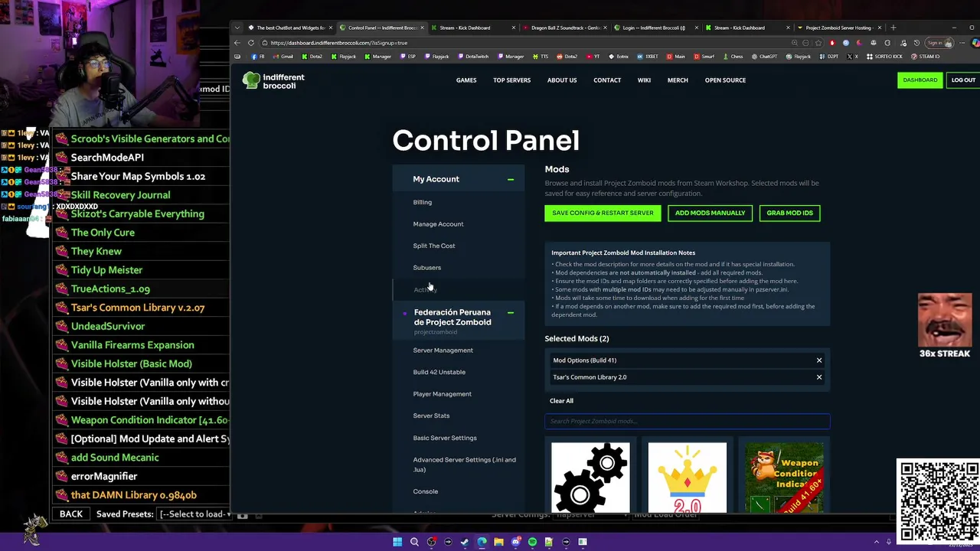Open Manage Account page

(x=439, y=224)
